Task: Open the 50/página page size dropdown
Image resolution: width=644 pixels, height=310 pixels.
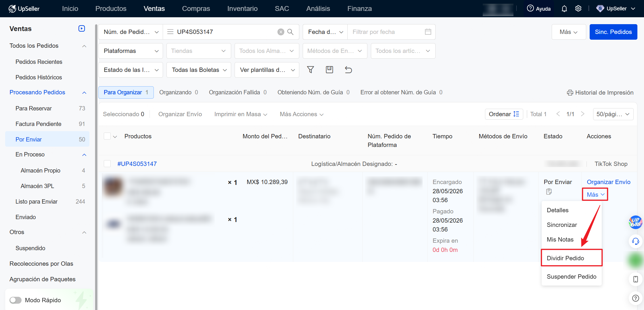Action: 613,114
